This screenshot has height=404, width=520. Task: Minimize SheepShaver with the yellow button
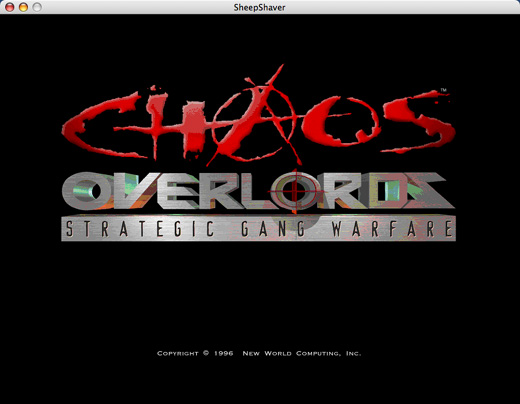(x=23, y=7)
